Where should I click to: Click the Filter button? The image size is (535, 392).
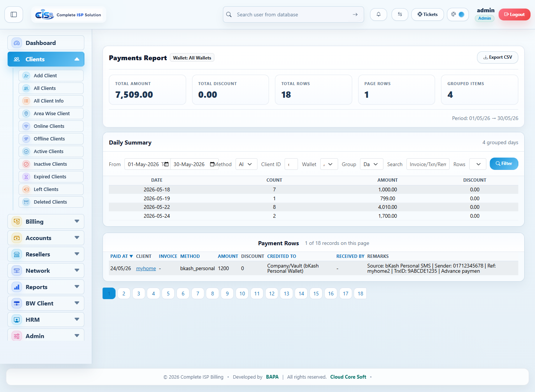coord(504,164)
